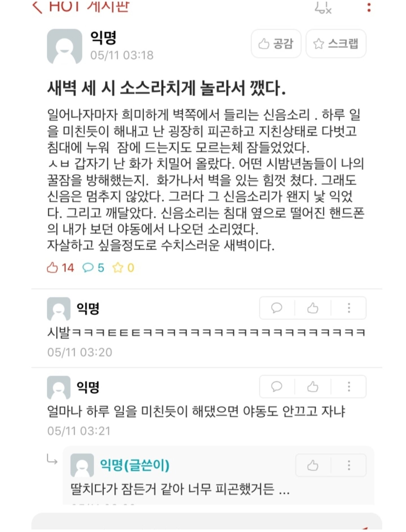The image size is (406, 532).
Task: Open the post author's anonymous avatar
Action: point(64,46)
